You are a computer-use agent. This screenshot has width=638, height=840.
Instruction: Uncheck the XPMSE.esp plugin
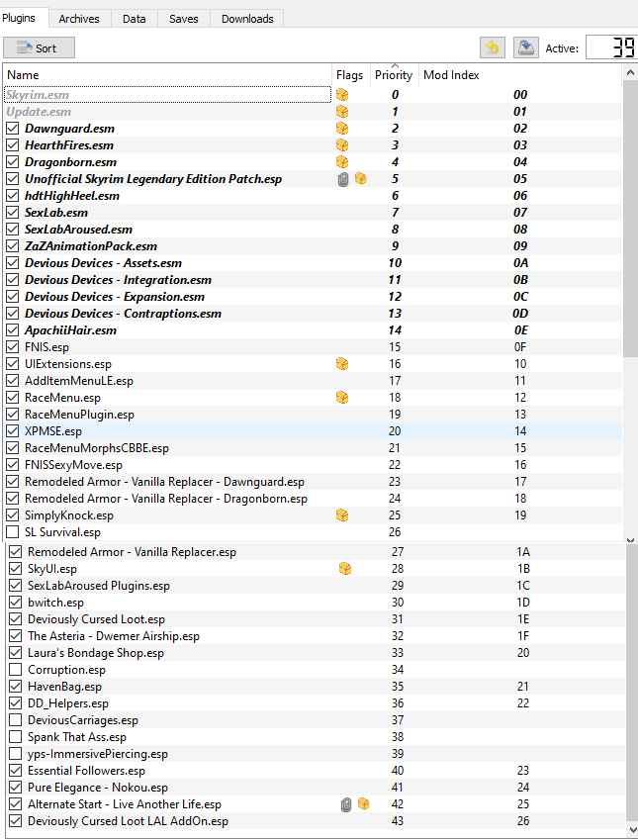tap(12, 431)
